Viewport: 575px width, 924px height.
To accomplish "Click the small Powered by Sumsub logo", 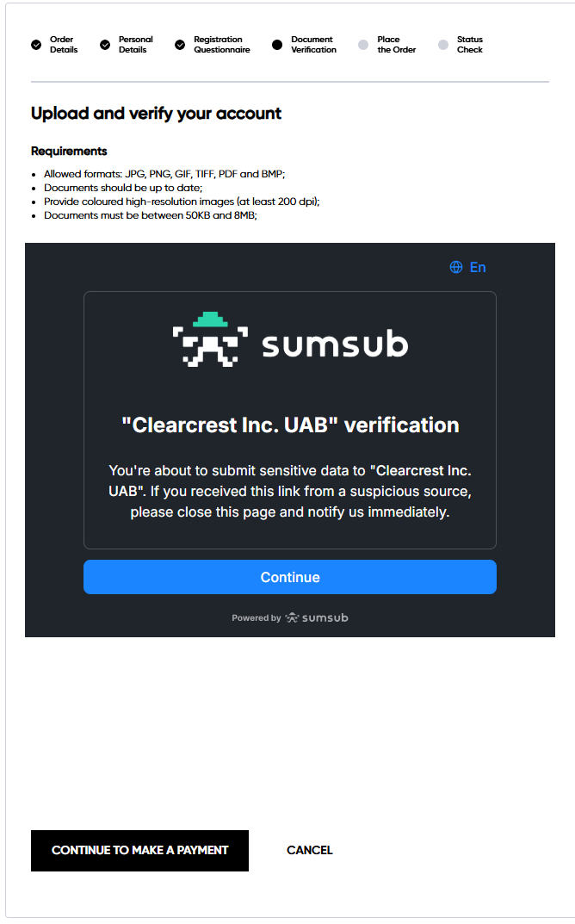I will [x=317, y=617].
